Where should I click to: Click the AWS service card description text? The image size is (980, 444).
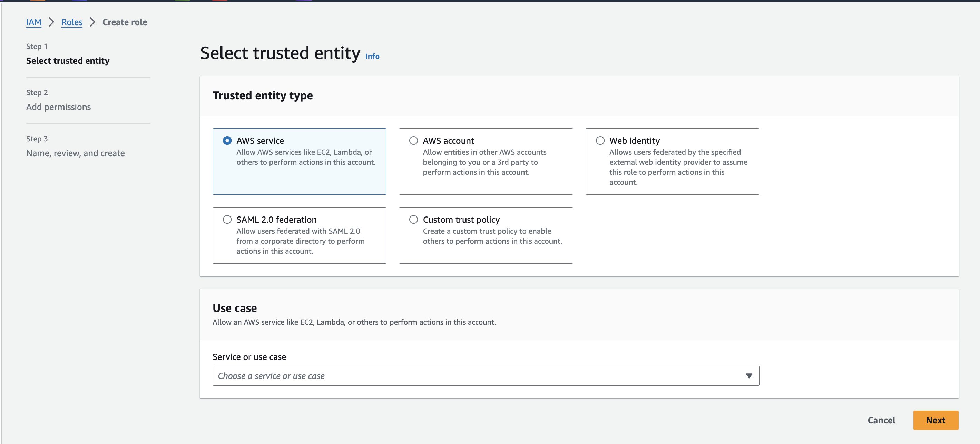click(306, 157)
